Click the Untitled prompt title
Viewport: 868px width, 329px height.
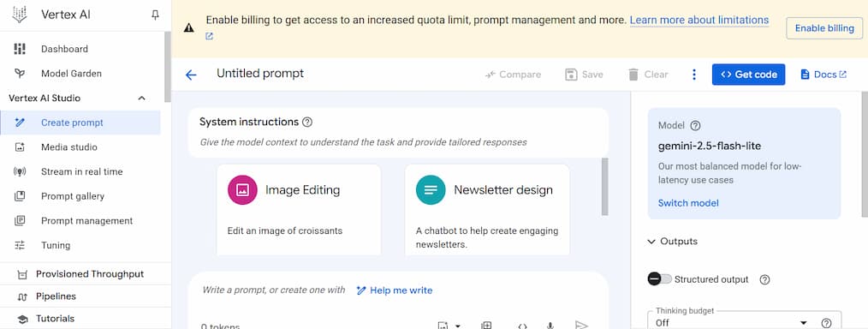260,74
